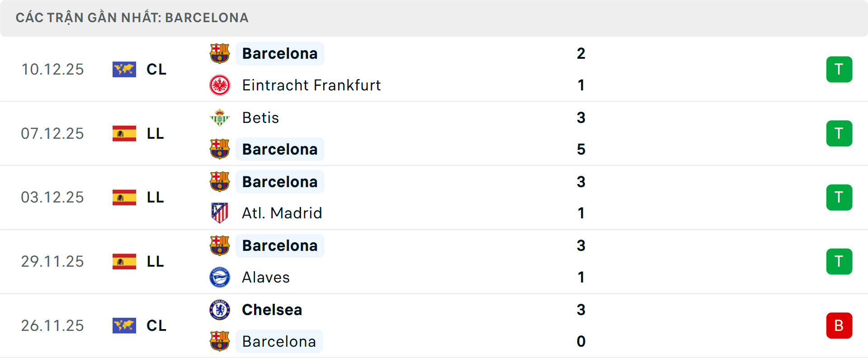This screenshot has height=358, width=868.
Task: Click the red B badge for the Chelsea match
Action: (839, 325)
